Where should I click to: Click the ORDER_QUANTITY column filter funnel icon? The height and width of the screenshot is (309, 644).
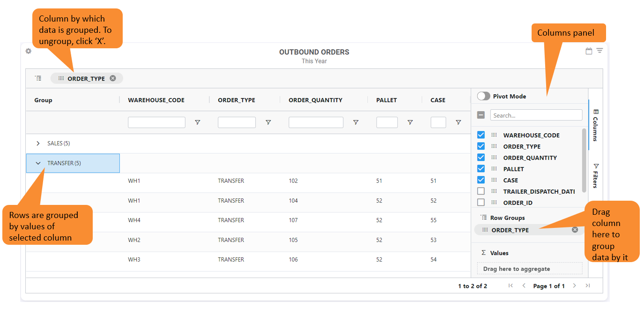[356, 122]
